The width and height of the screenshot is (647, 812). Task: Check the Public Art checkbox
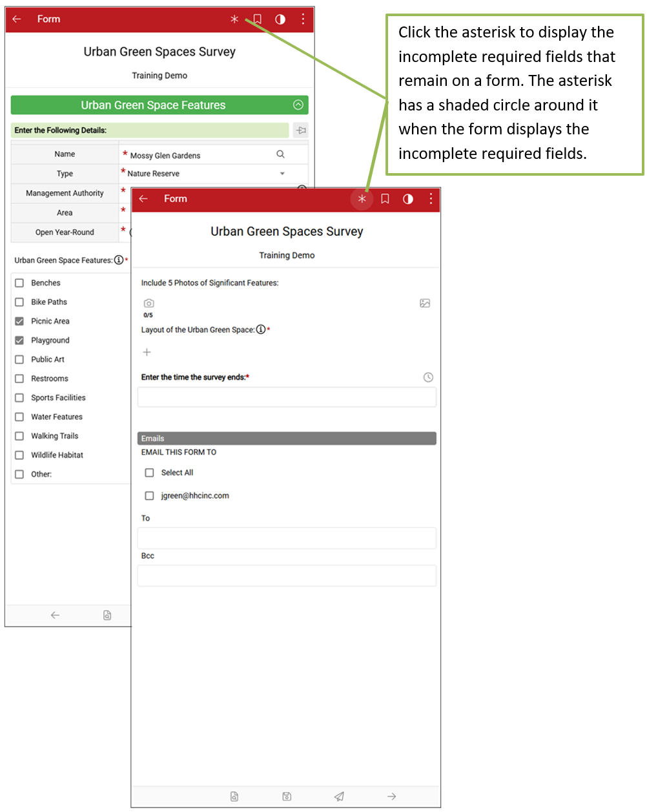pyautogui.click(x=19, y=360)
